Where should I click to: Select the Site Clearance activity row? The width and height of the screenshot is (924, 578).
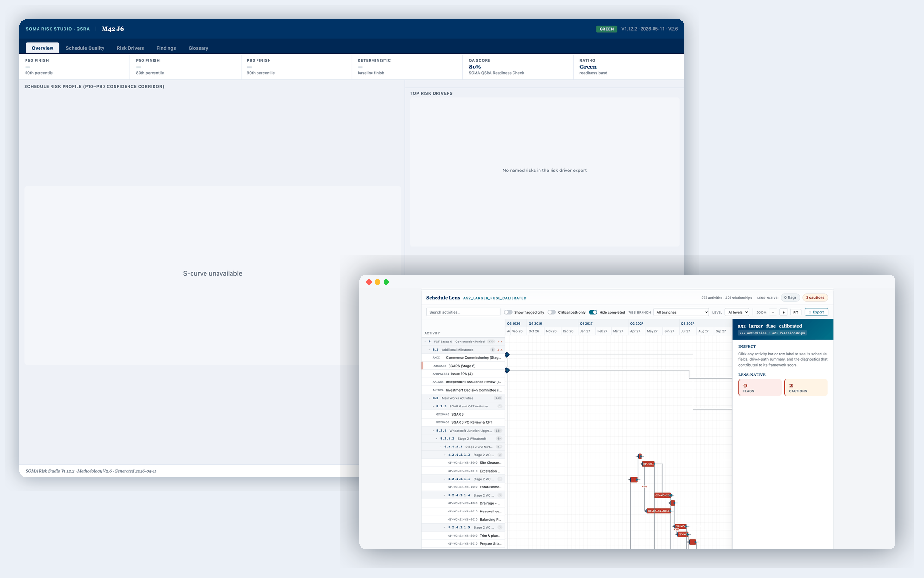[463, 463]
